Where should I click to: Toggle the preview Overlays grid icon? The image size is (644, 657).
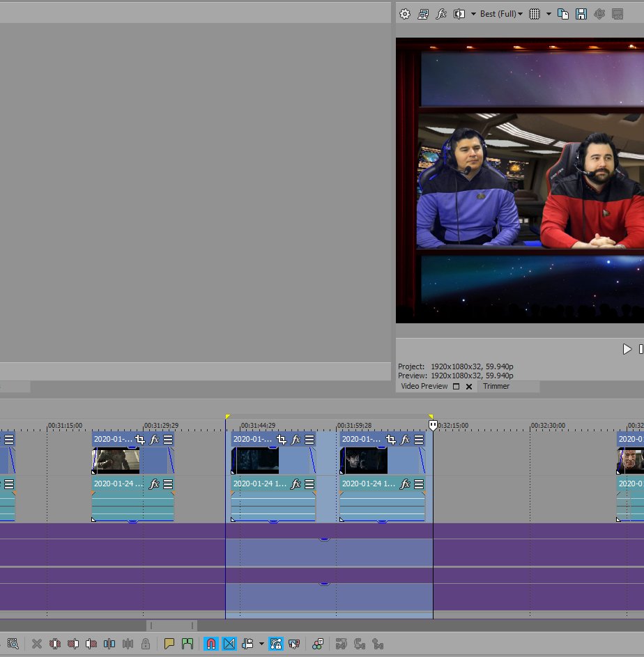pyautogui.click(x=535, y=14)
